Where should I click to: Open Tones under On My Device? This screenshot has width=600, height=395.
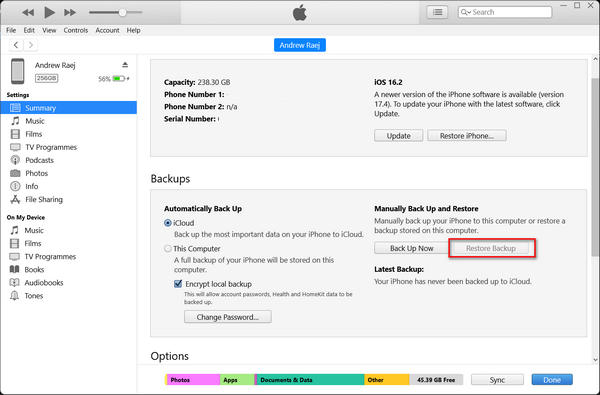tap(33, 296)
